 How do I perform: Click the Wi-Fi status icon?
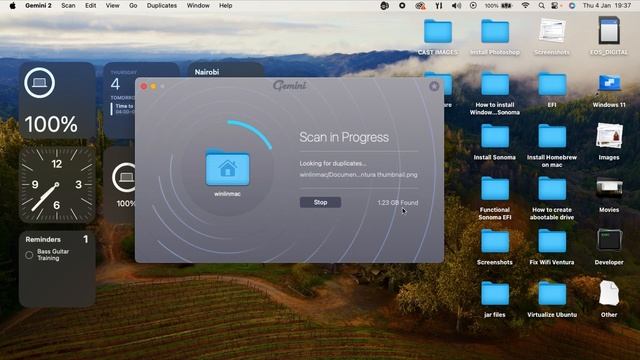click(525, 5)
